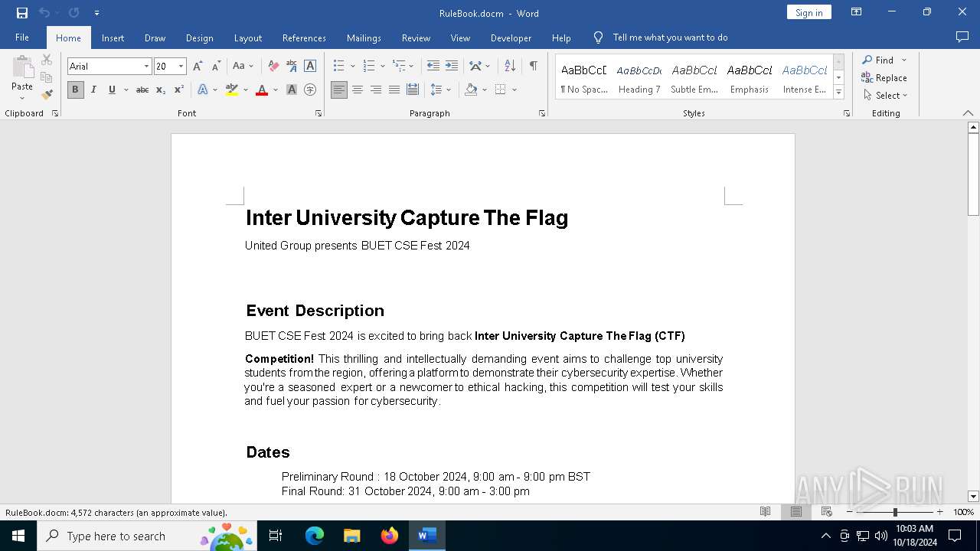Open the Change Case Aa dropdown
The width and height of the screenshot is (980, 551).
pos(243,67)
